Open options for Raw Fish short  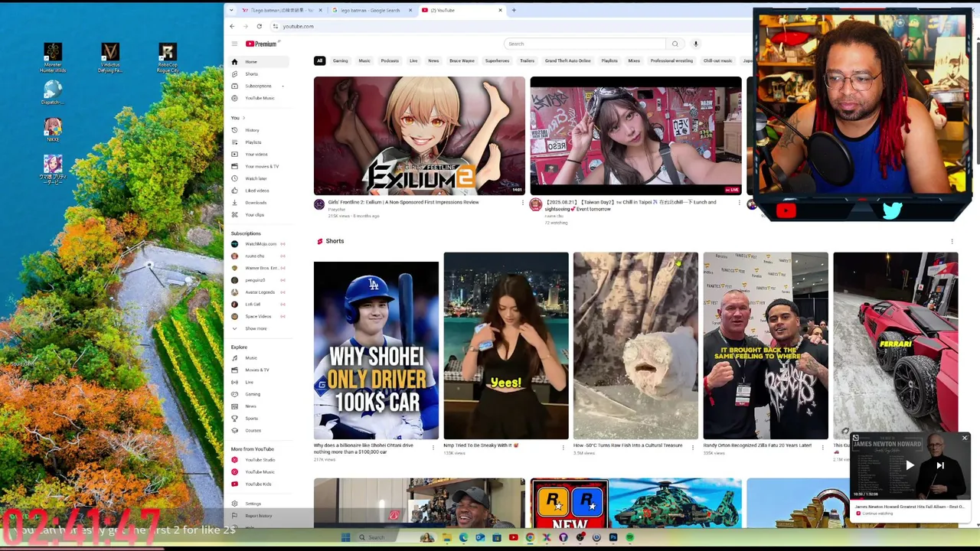click(x=694, y=447)
